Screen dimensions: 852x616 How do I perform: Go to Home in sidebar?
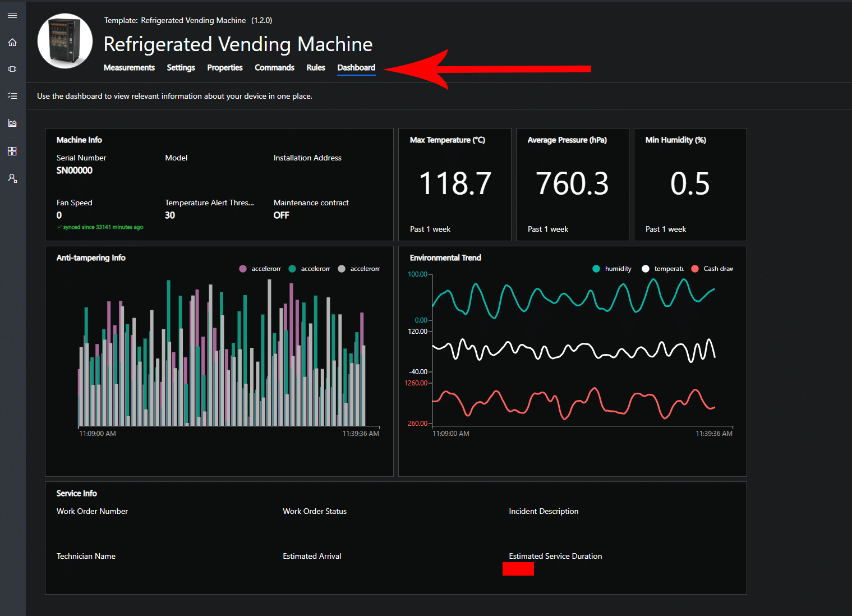click(x=12, y=42)
